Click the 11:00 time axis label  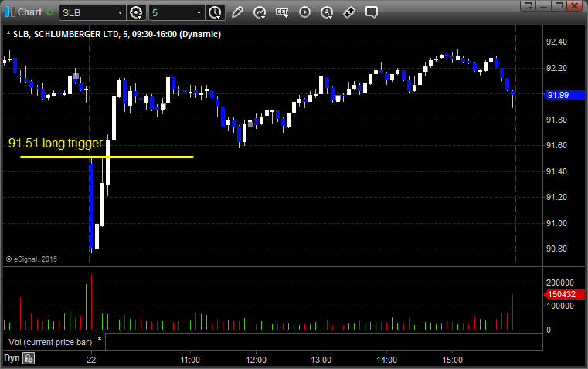[x=190, y=360]
